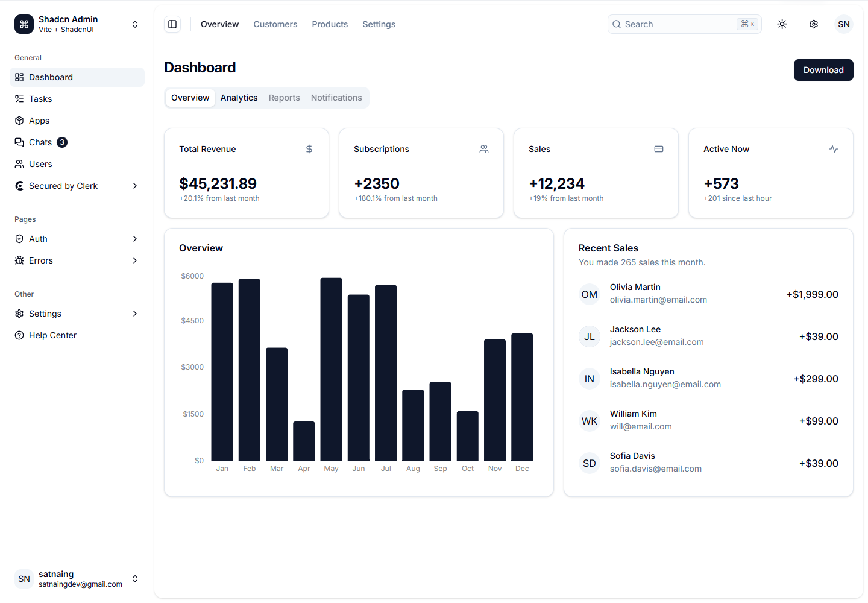Viewport: 868px width, 603px height.
Task: Switch to the Reports tab
Action: (285, 98)
